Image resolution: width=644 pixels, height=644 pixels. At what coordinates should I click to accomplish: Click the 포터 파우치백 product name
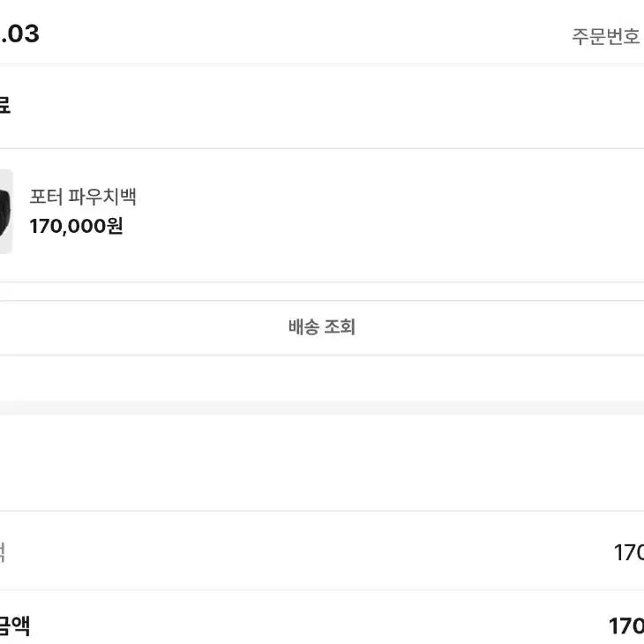click(83, 197)
